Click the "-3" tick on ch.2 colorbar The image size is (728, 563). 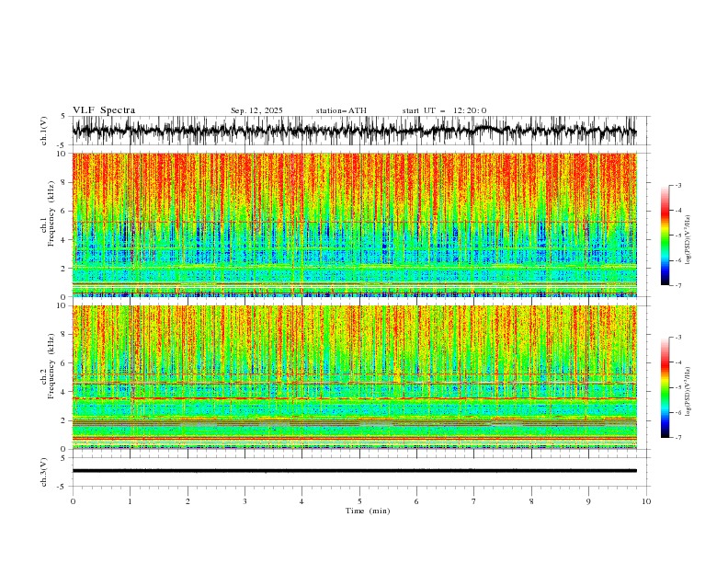[677, 338]
